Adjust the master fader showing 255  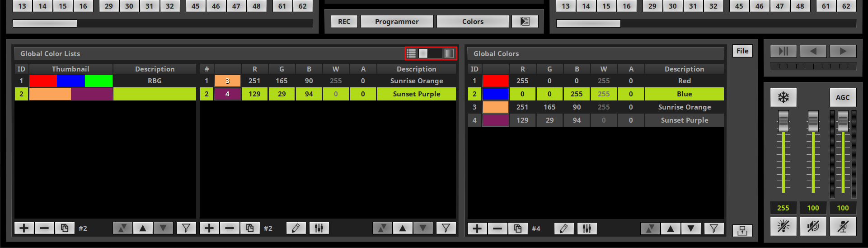[x=783, y=121]
